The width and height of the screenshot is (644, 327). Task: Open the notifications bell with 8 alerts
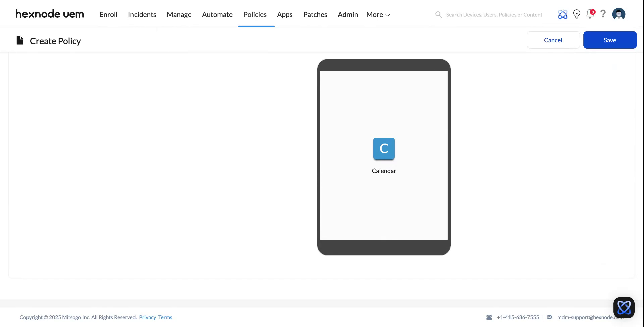tap(590, 14)
